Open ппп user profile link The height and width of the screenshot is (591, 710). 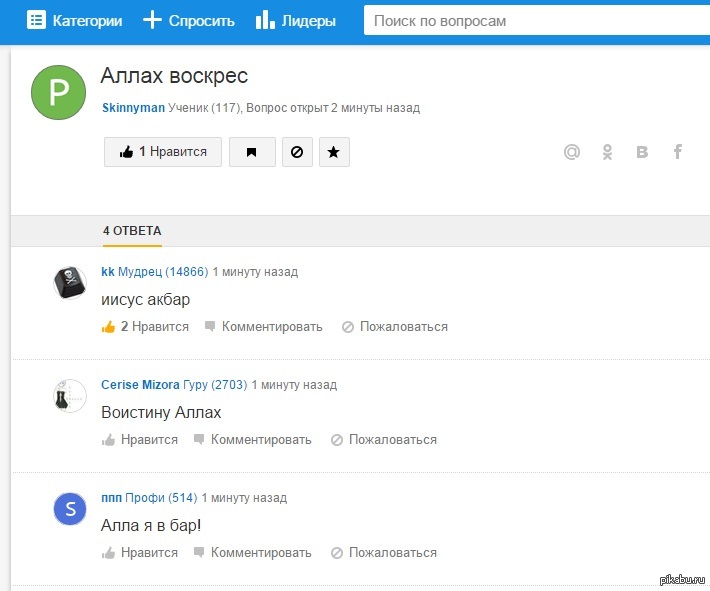(x=111, y=498)
